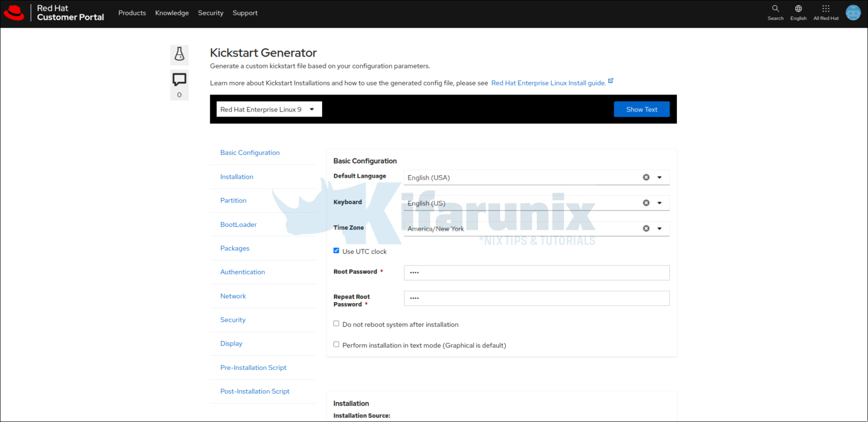The height and width of the screenshot is (422, 868).
Task: Click the Root Password input field
Action: 536,272
